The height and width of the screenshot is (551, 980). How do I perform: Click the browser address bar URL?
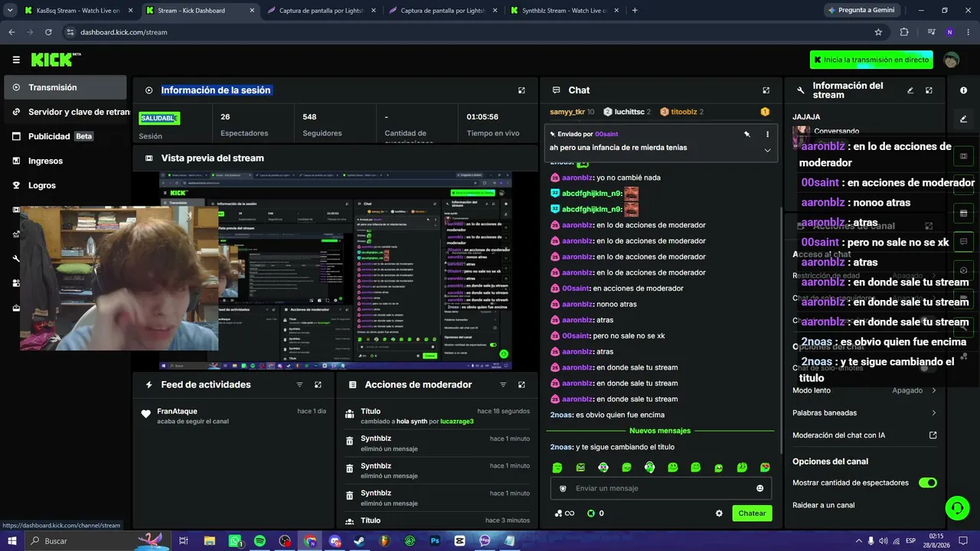[x=123, y=32]
